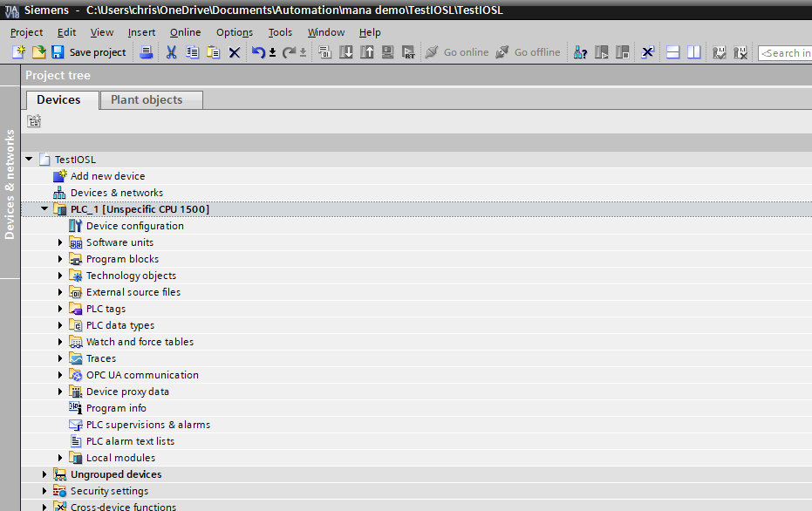Click the Start runtime on PC icon
This screenshot has width=812, height=511.
pyautogui.click(x=408, y=51)
